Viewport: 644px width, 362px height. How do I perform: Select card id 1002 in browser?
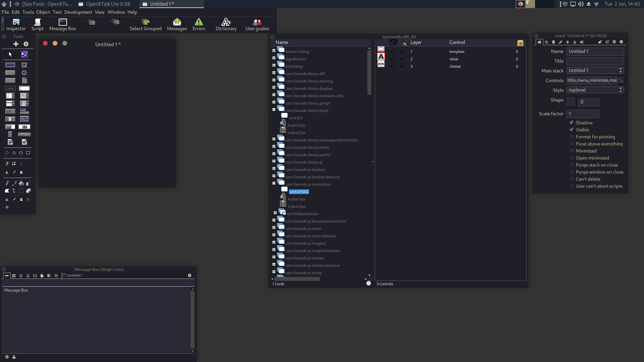299,192
